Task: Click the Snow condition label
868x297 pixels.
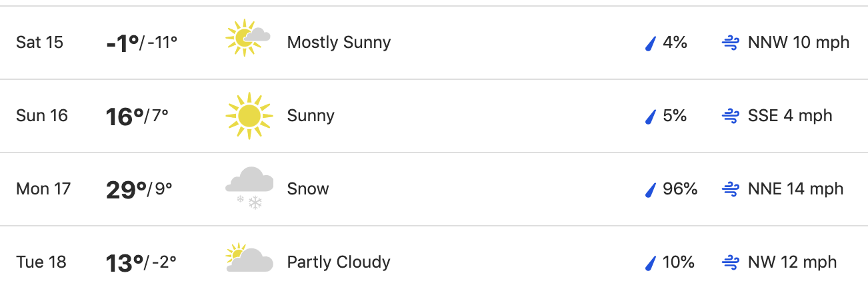Action: point(308,189)
